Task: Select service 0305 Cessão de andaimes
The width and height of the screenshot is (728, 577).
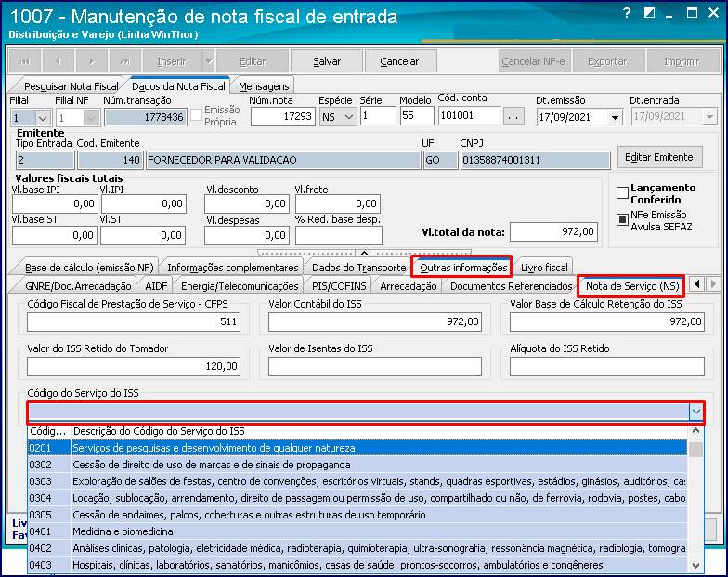Action: tap(357, 515)
